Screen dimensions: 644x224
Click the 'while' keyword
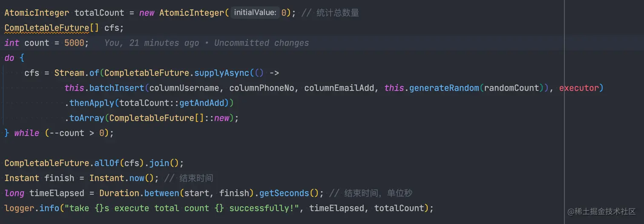tap(26, 133)
